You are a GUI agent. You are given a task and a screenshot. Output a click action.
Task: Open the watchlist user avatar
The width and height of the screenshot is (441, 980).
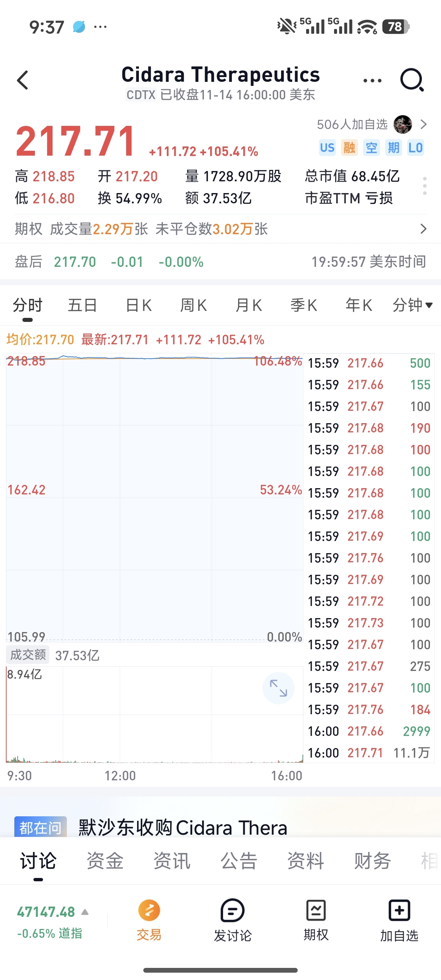(x=402, y=124)
